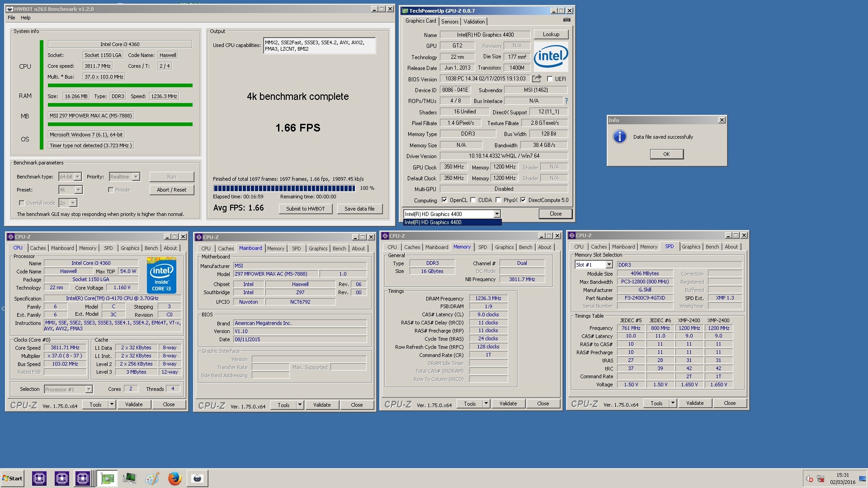Toggle the CUDA checkbox

click(473, 200)
